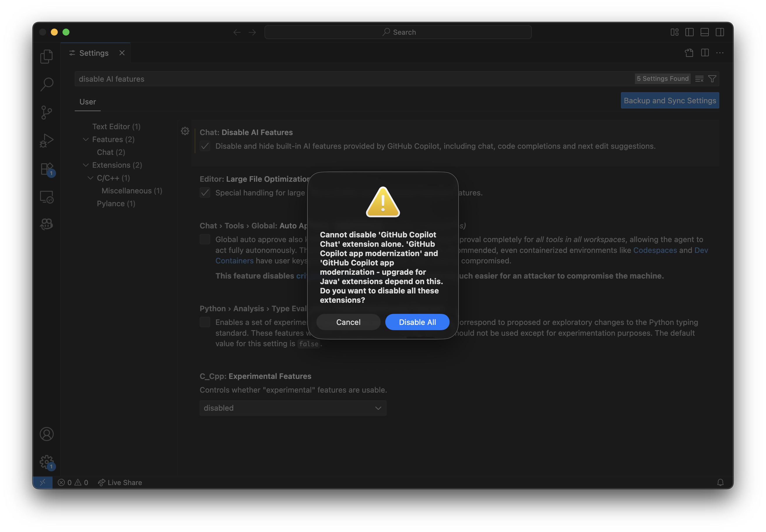Select the User settings tab
The height and width of the screenshot is (532, 766).
(x=87, y=102)
